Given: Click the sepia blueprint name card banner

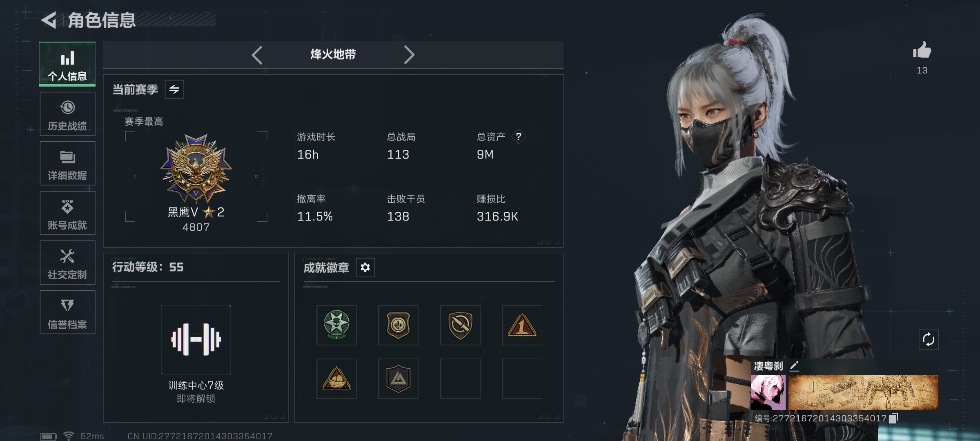Looking at the screenshot, I should pos(863,392).
